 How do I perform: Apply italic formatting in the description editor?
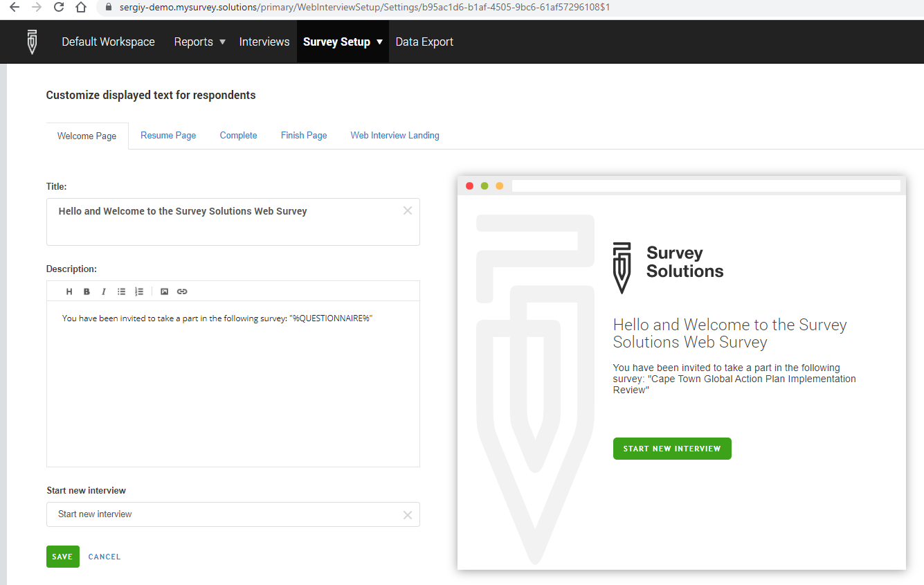click(103, 291)
